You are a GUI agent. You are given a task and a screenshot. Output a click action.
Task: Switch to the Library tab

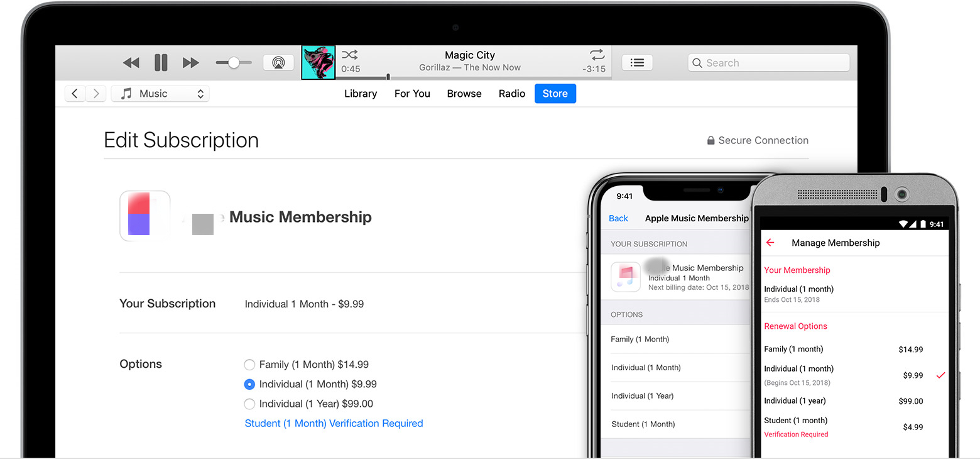pyautogui.click(x=361, y=94)
